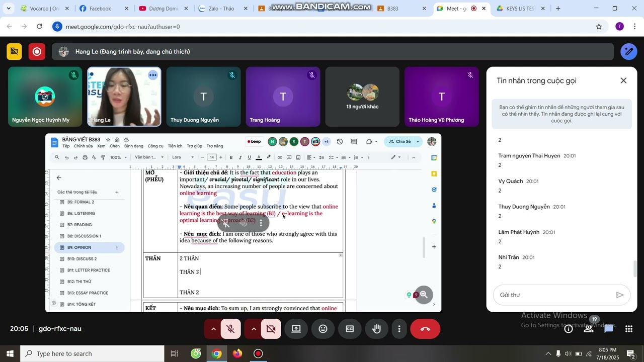Click the insert link icon
Screen dimensions: 644x362
tap(280, 157)
